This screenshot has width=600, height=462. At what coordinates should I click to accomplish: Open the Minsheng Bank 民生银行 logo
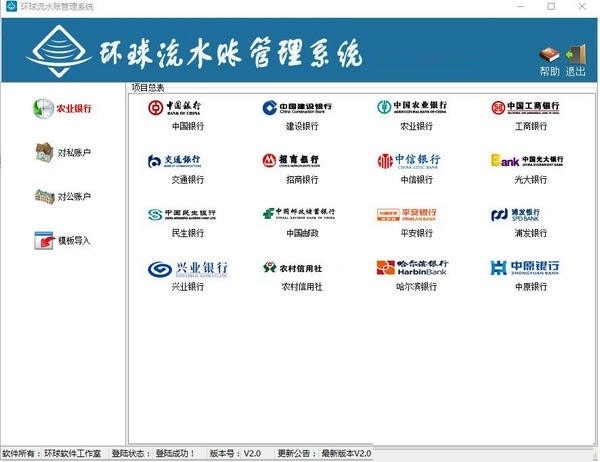pyautogui.click(x=182, y=214)
